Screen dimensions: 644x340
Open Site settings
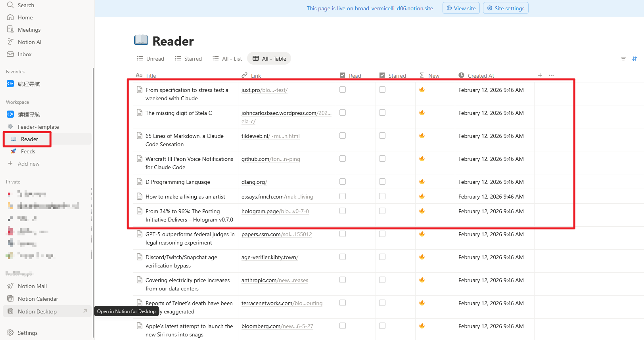point(506,8)
